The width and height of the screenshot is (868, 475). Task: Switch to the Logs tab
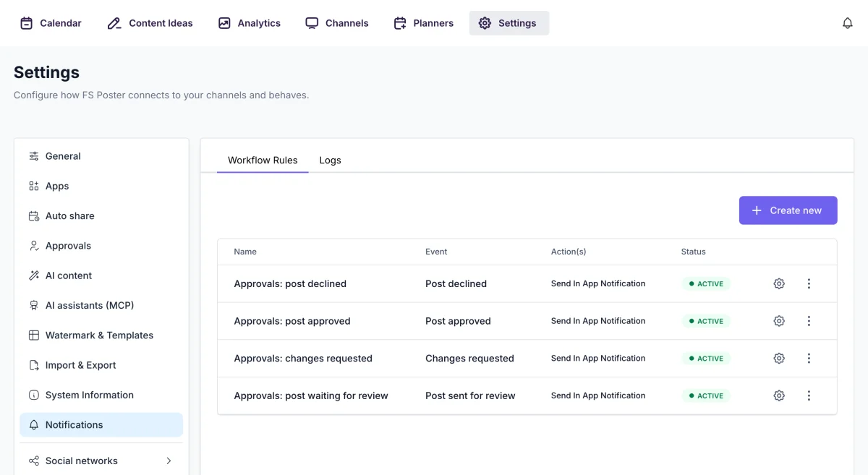click(x=330, y=161)
